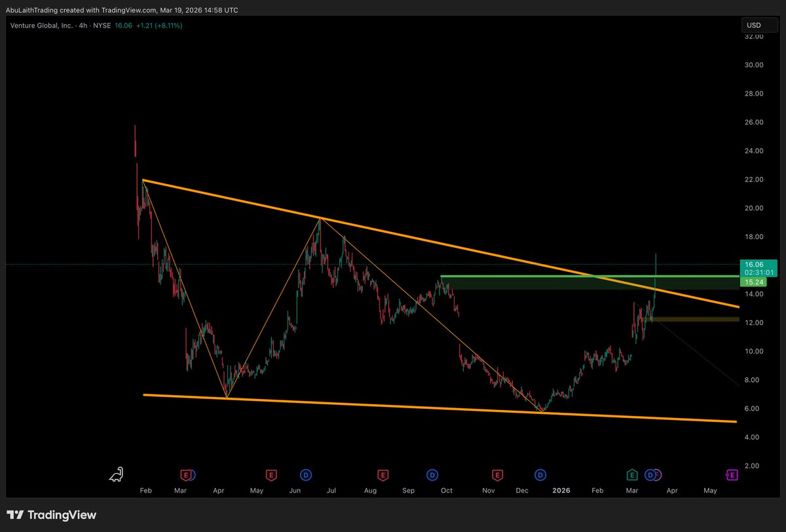Open the blue dividend marker above Jun
The height and width of the screenshot is (532, 786).
click(x=306, y=474)
